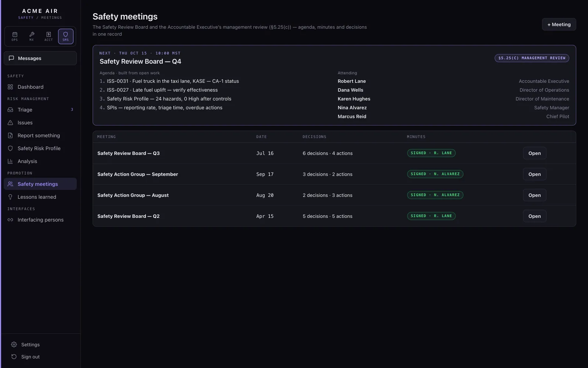This screenshot has height=368, width=588.
Task: Click the Analysis bar chart icon
Action: point(10,161)
